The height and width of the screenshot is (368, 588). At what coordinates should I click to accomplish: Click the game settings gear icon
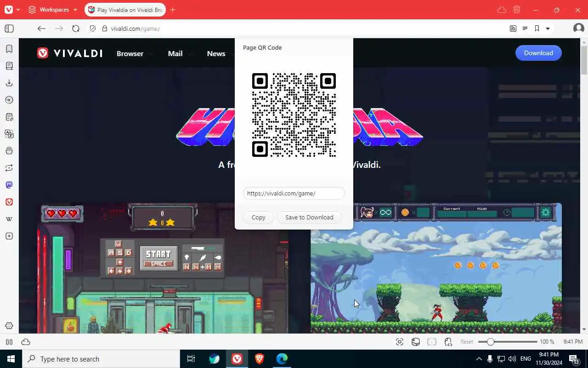click(x=546, y=212)
